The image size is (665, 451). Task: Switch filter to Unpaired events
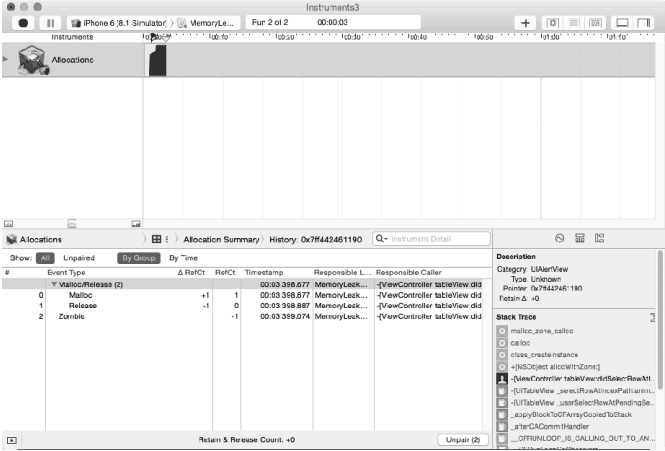click(x=79, y=257)
